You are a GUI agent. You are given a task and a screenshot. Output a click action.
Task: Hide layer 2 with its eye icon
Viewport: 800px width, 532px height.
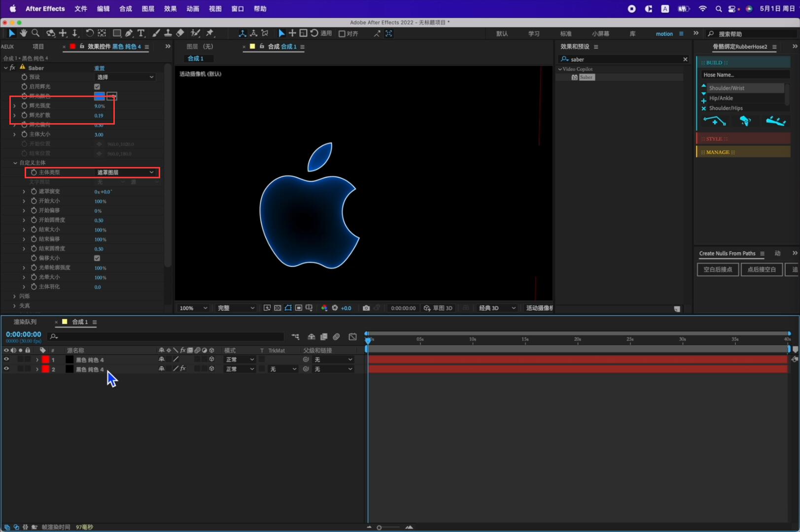point(6,369)
